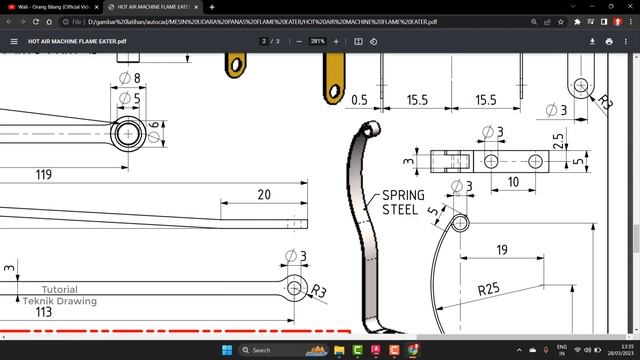Screen dimensions: 640x360
Task: Open PDF viewer more actions menu
Action: click(626, 41)
